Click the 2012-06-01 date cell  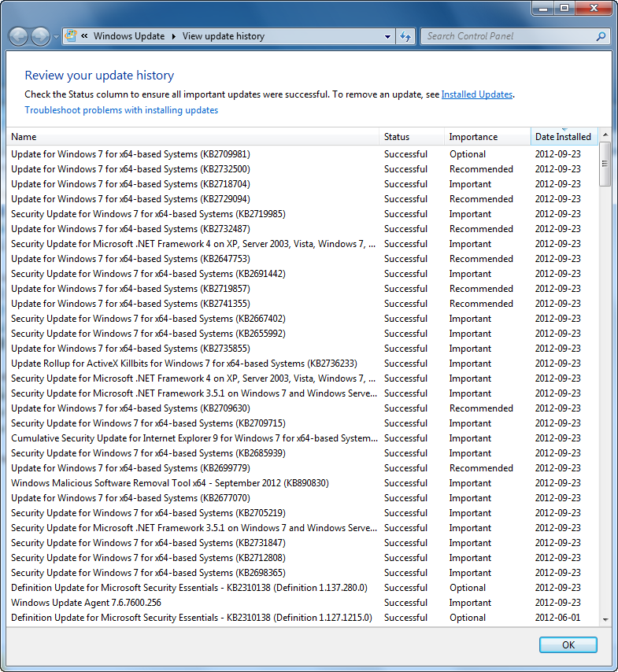pos(557,618)
